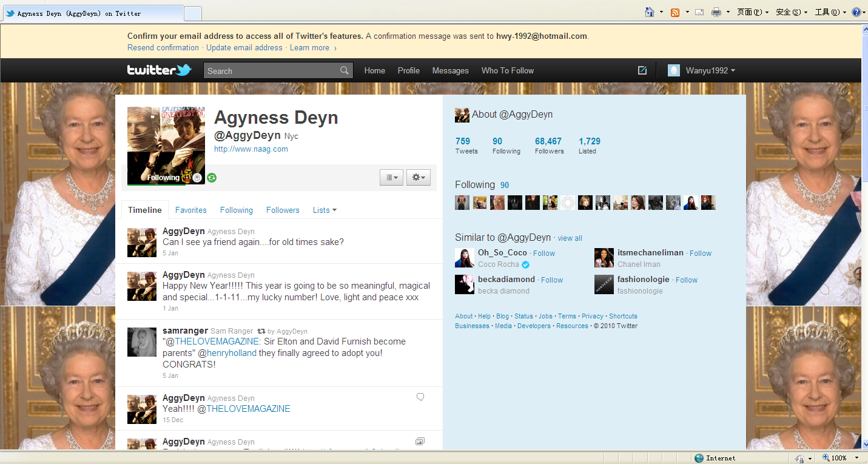Click the Internet zone globe in status bar

[x=699, y=458]
